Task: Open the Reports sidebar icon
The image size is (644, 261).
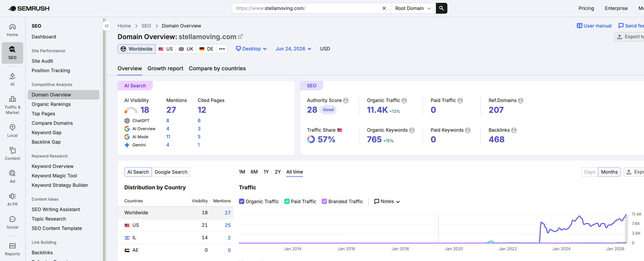Action: point(12,249)
